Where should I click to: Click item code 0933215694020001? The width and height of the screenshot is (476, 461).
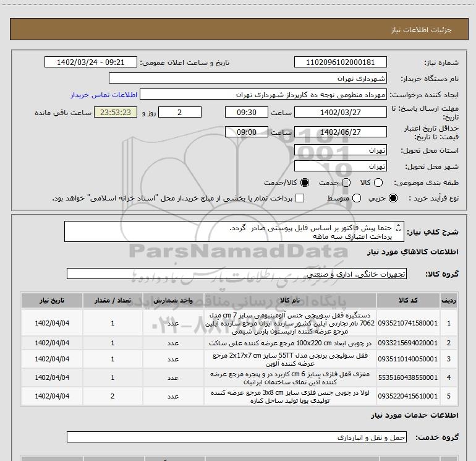point(408,343)
